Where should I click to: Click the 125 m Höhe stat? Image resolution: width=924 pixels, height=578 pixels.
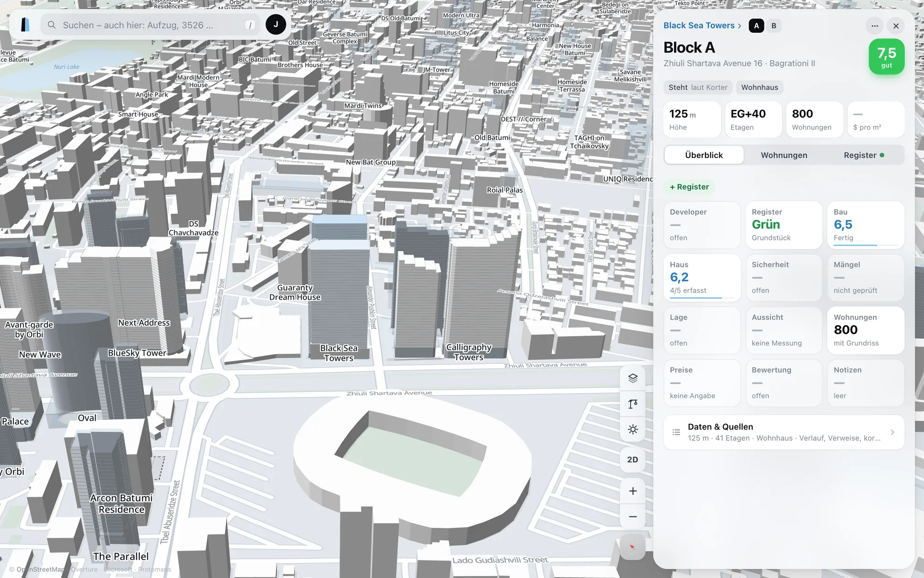pos(692,120)
